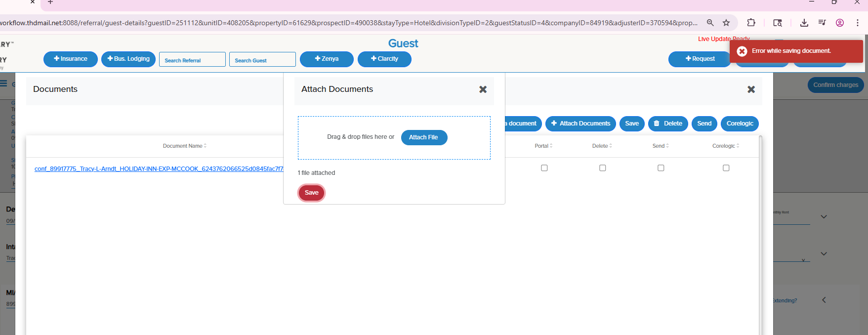
Task: Check the Portal checkbox for the document
Action: pyautogui.click(x=544, y=168)
